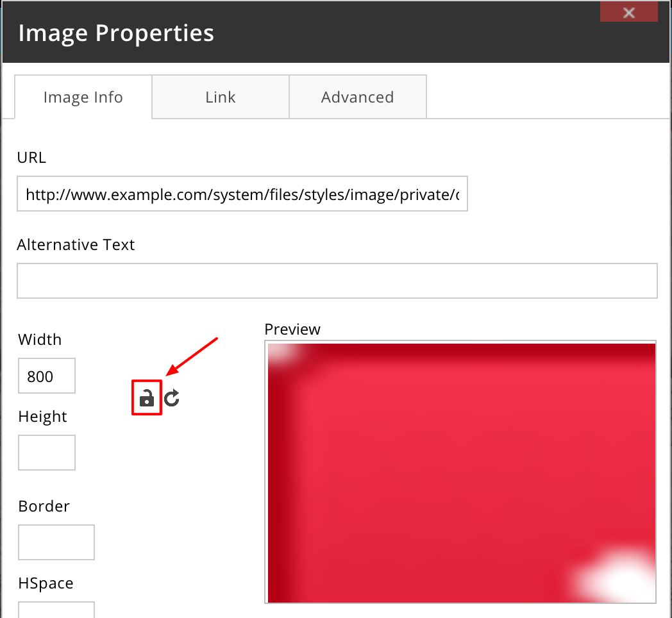The height and width of the screenshot is (618, 672).
Task: Click the Border input box
Action: click(x=56, y=542)
